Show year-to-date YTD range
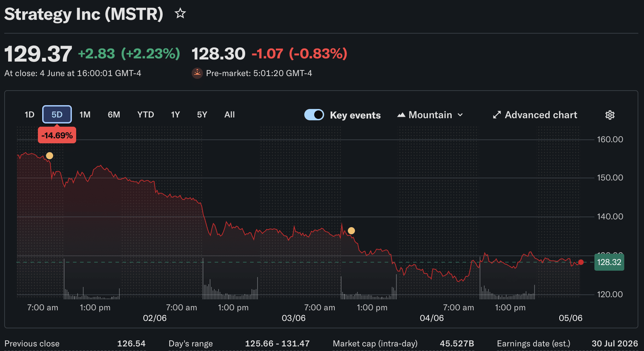Viewport: 644px width, 351px height. 146,115
